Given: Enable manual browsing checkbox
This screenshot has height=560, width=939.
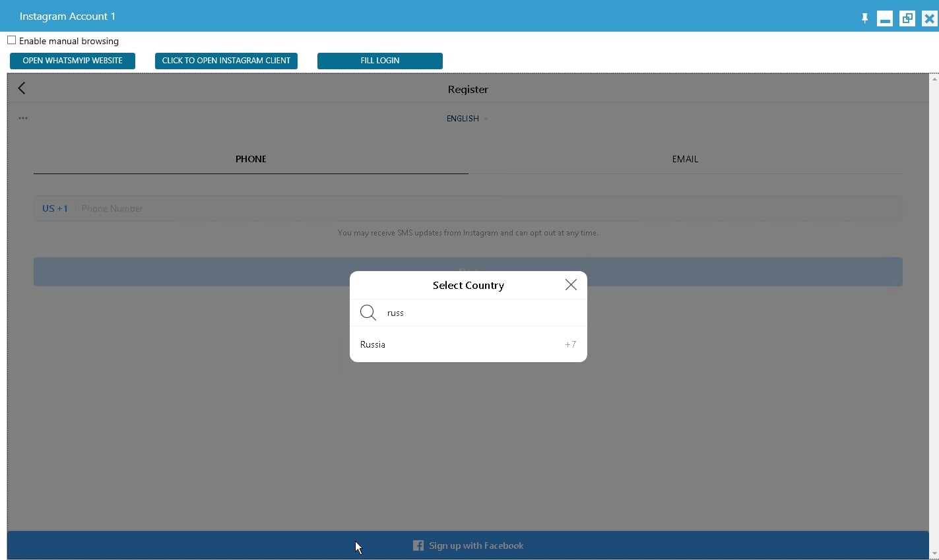Looking at the screenshot, I should (11, 40).
